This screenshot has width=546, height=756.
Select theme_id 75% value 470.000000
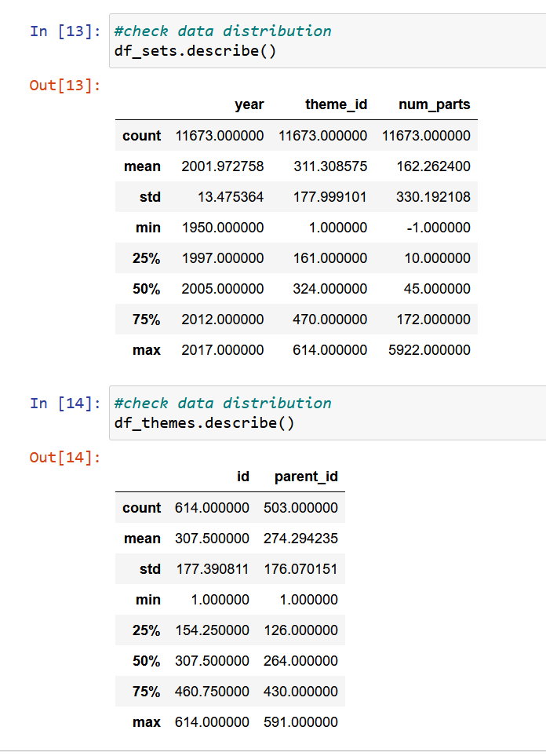(x=330, y=320)
